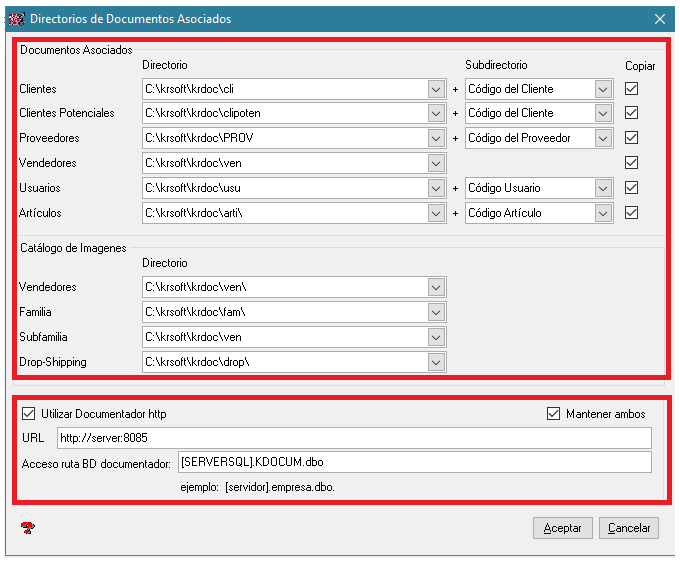
Task: Expand the Clientes directory dropdown
Action: (435, 89)
